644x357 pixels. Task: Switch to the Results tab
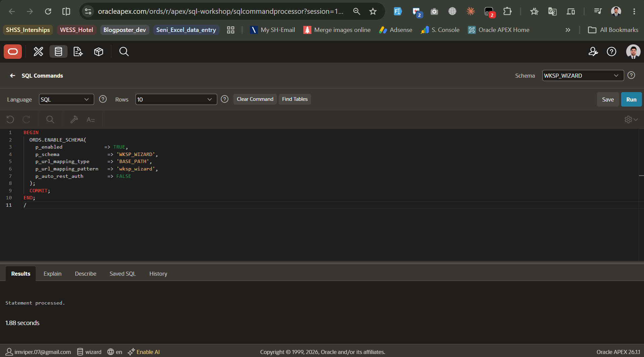coord(21,274)
